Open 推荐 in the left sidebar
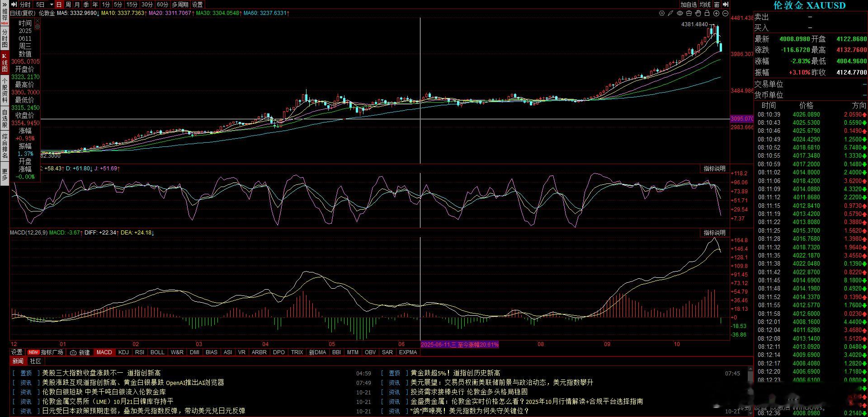Screen dimensions: 868x417 pos(5,17)
